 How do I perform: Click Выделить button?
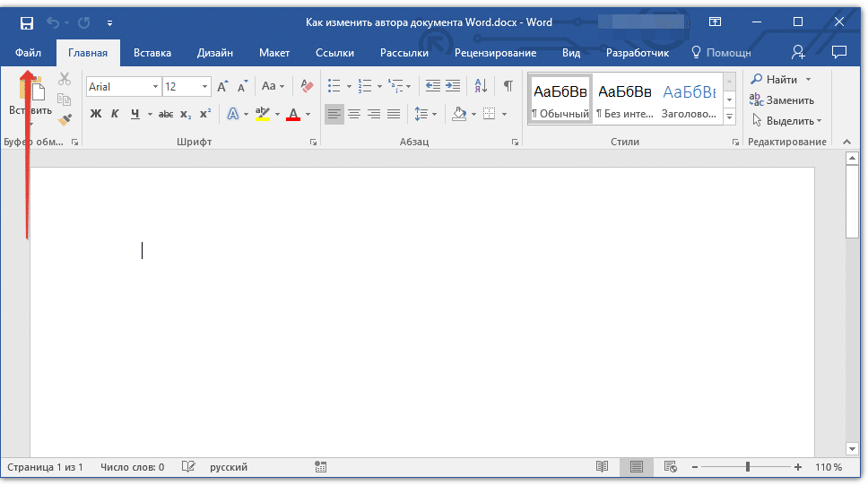[786, 121]
